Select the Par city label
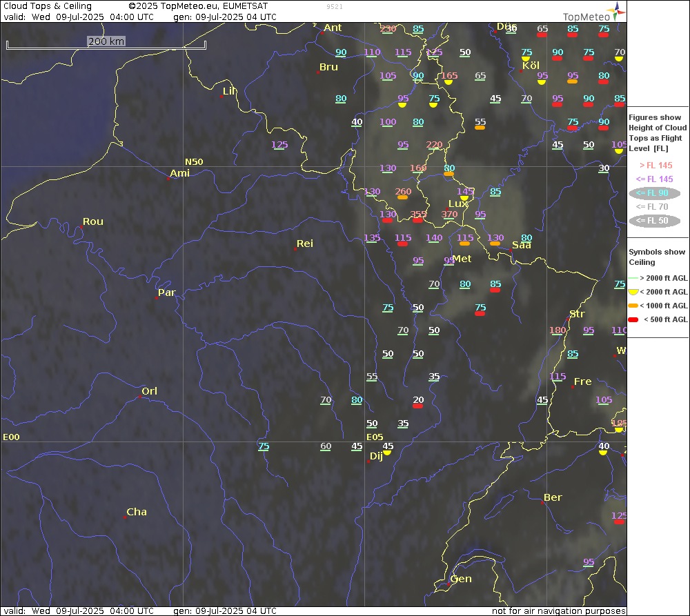Screen dimensions: 690x616 (x=167, y=292)
